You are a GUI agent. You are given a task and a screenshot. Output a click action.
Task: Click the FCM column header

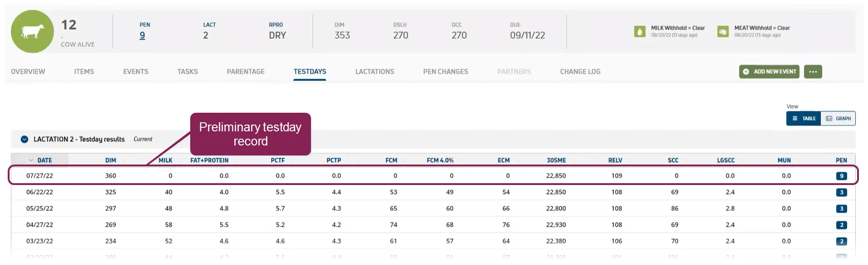click(391, 160)
